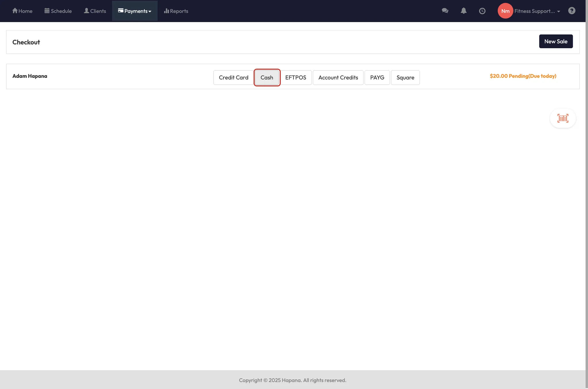Choose the PAYG payment option
The image size is (588, 389).
[x=377, y=78]
